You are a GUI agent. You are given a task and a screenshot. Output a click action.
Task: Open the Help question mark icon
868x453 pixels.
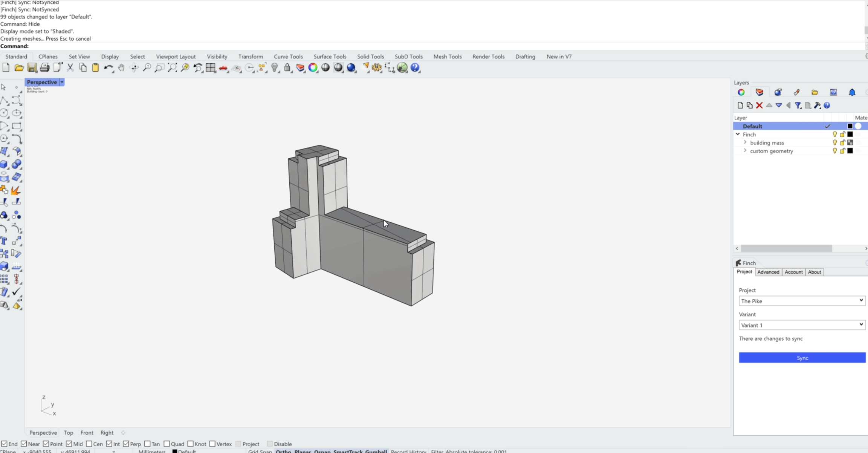pyautogui.click(x=415, y=68)
